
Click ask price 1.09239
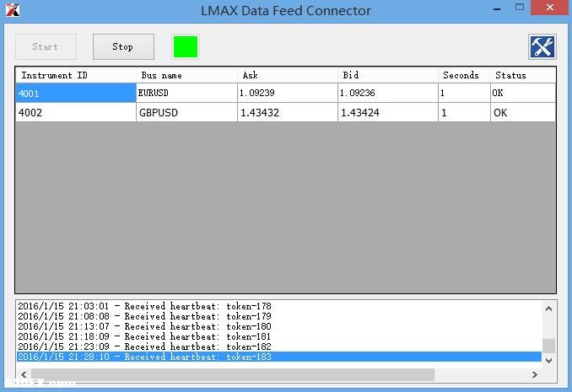pyautogui.click(x=288, y=93)
